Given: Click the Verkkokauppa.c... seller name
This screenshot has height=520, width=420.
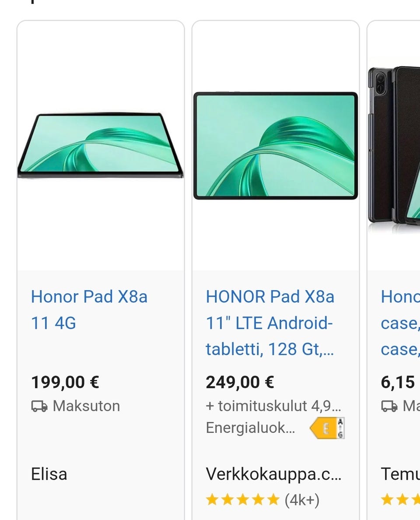Looking at the screenshot, I should coord(273,474).
